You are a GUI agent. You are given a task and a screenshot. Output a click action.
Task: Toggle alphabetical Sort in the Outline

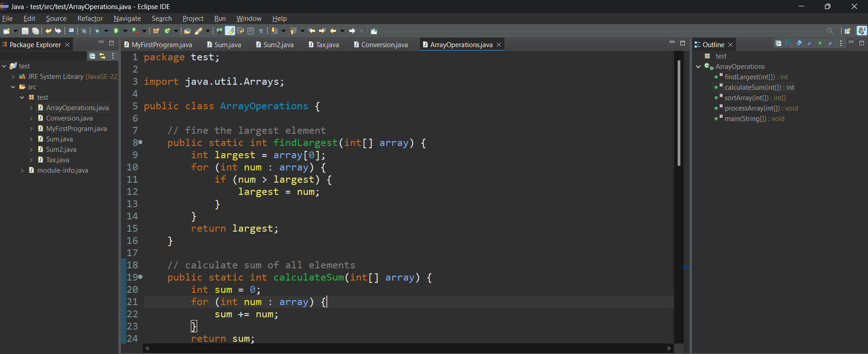[x=789, y=44]
